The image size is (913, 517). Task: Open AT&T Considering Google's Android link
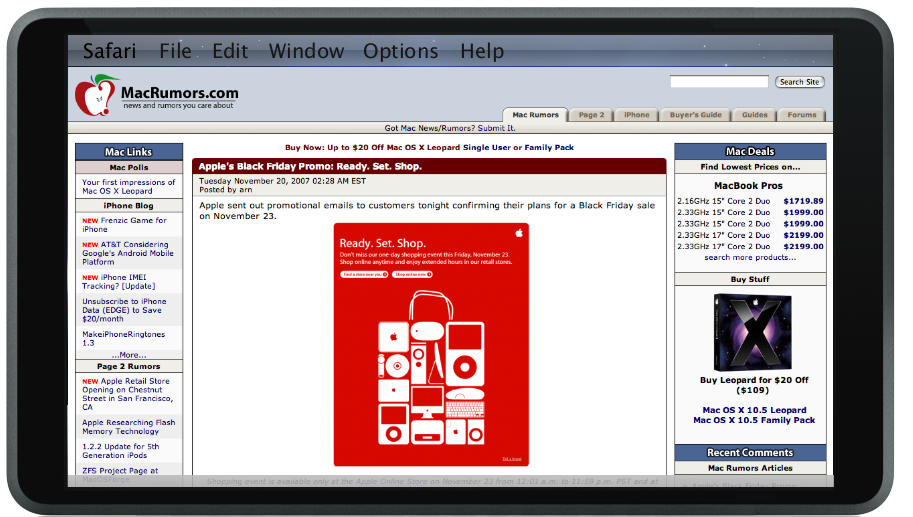coord(128,253)
